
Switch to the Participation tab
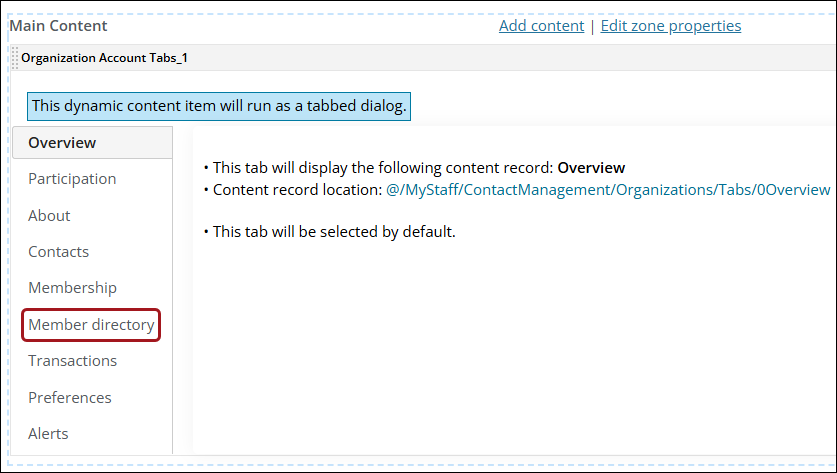point(72,179)
